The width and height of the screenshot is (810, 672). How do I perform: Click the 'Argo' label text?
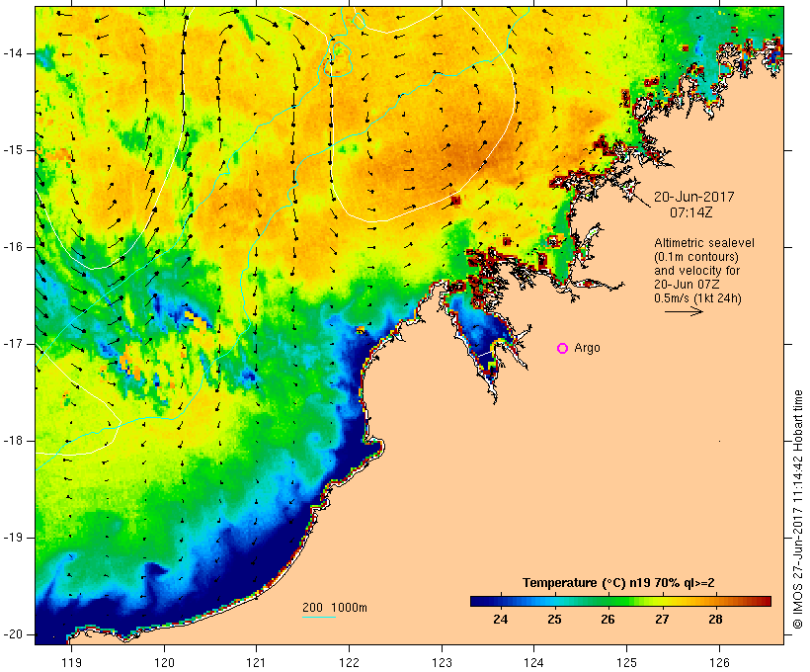coord(588,349)
